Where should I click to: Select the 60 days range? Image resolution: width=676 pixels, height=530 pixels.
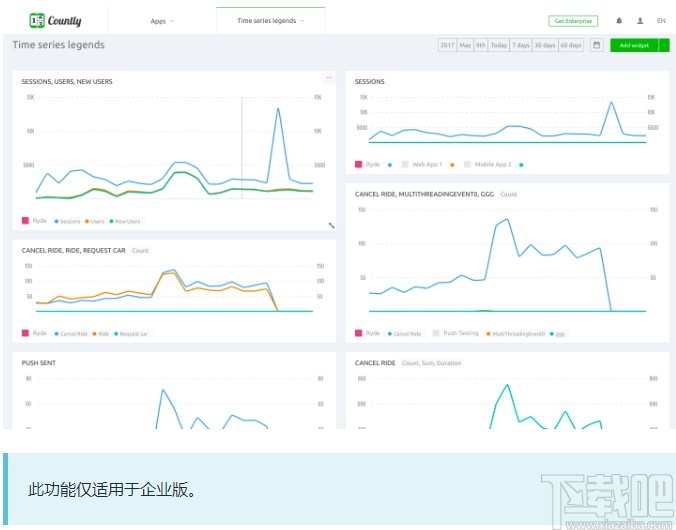[571, 45]
